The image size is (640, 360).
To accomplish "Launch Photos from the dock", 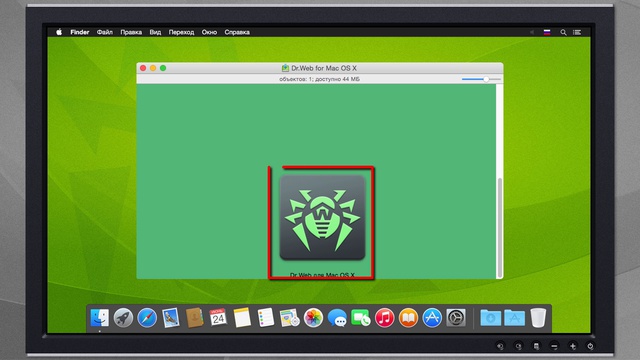I will [313, 318].
